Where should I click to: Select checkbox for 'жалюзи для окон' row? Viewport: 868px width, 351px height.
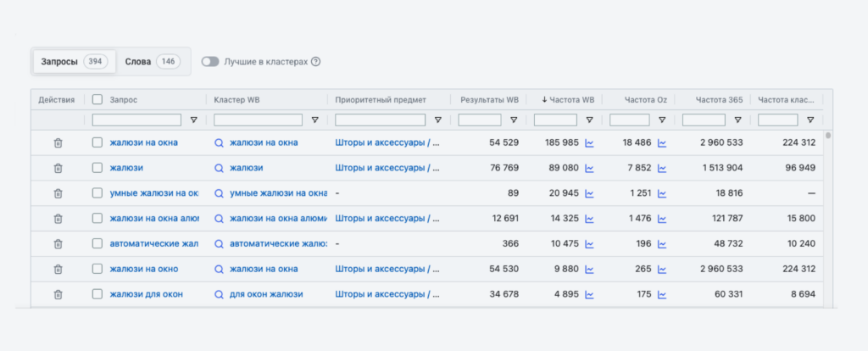pyautogui.click(x=97, y=294)
